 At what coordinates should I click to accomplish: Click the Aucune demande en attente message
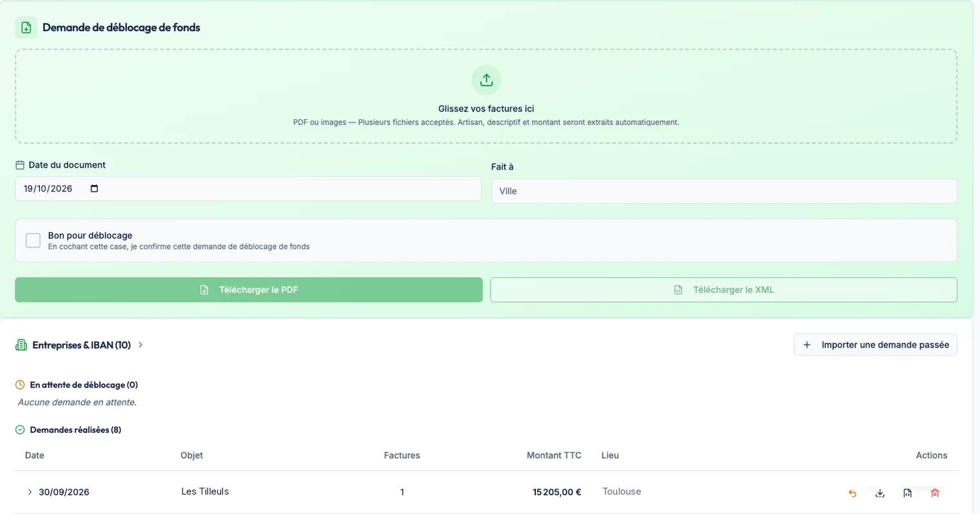[77, 402]
